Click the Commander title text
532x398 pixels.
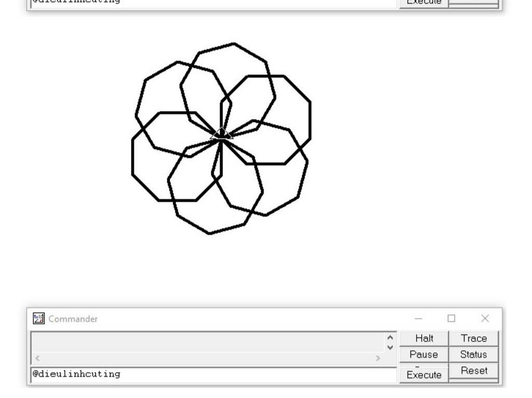(x=73, y=319)
